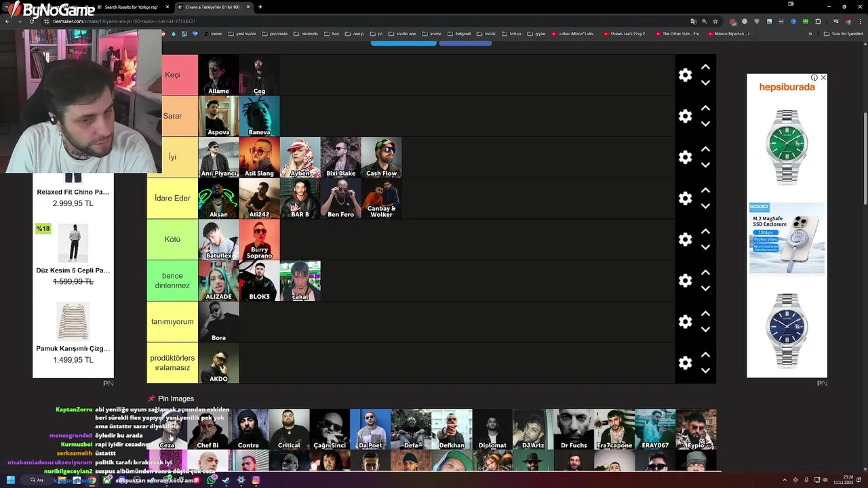
Task: Open the giyim bookmarks folder
Action: coord(536,33)
